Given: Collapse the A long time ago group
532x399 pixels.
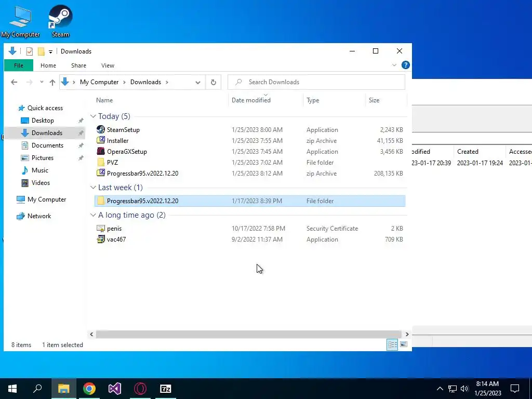Looking at the screenshot, I should click(x=93, y=215).
